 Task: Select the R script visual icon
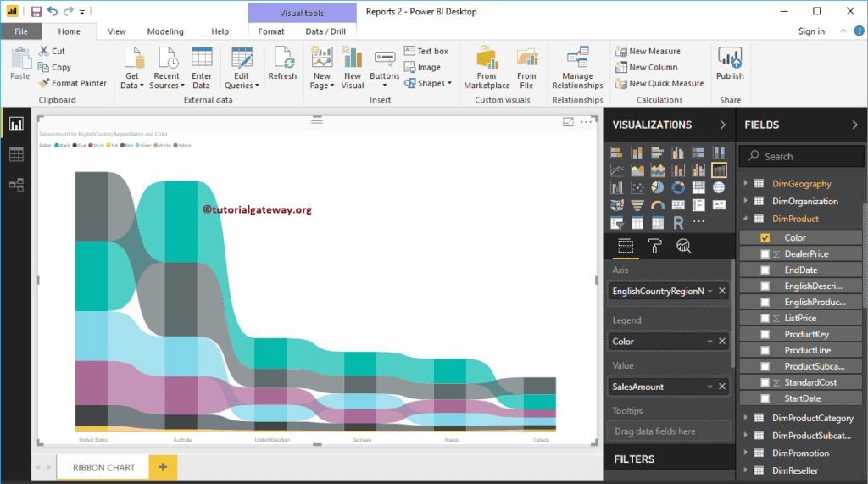[x=678, y=223]
